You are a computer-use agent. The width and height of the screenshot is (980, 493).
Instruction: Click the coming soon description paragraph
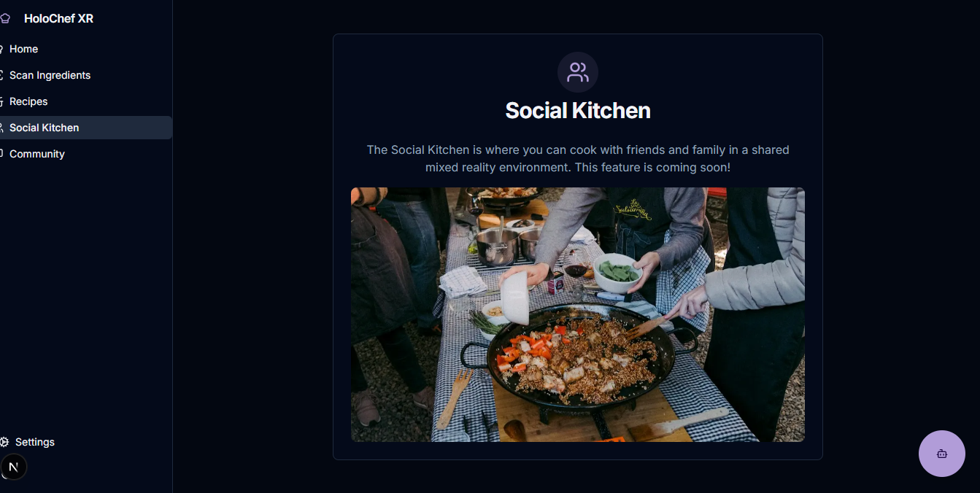578,158
